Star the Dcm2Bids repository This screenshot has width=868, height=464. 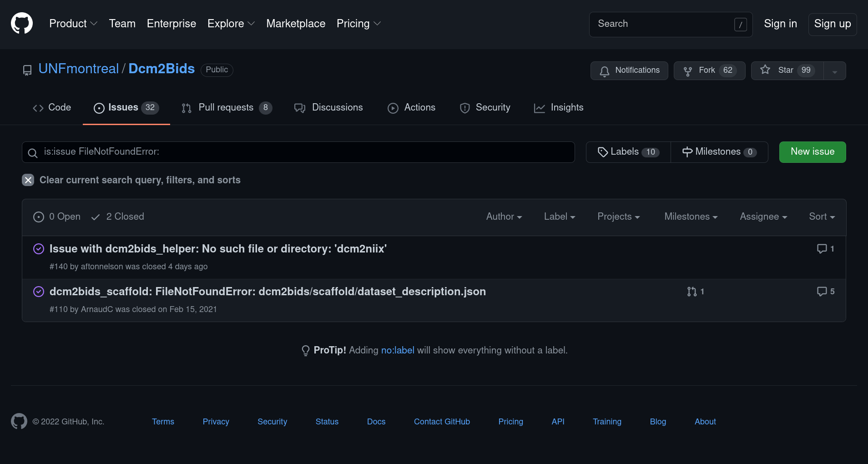[787, 71]
